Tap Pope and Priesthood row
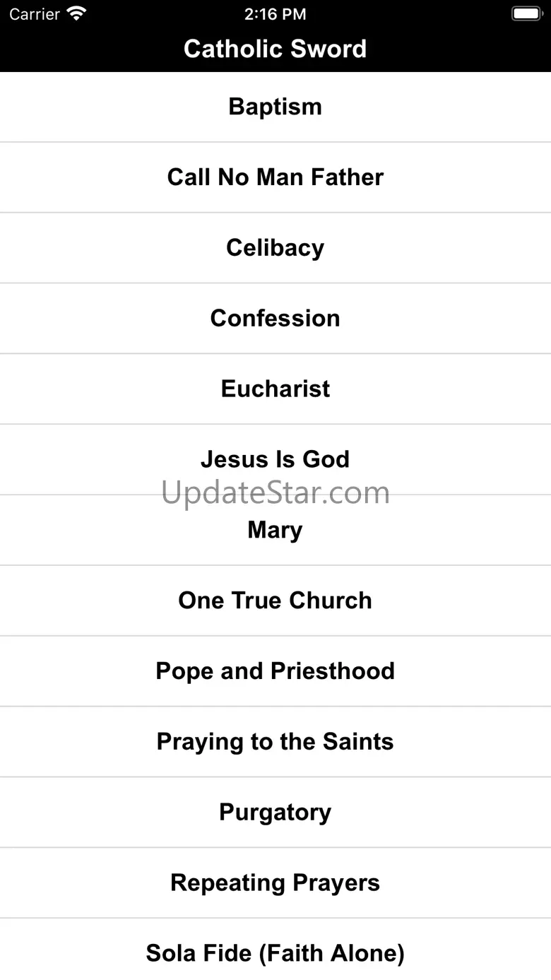This screenshot has width=551, height=980. pyautogui.click(x=275, y=671)
